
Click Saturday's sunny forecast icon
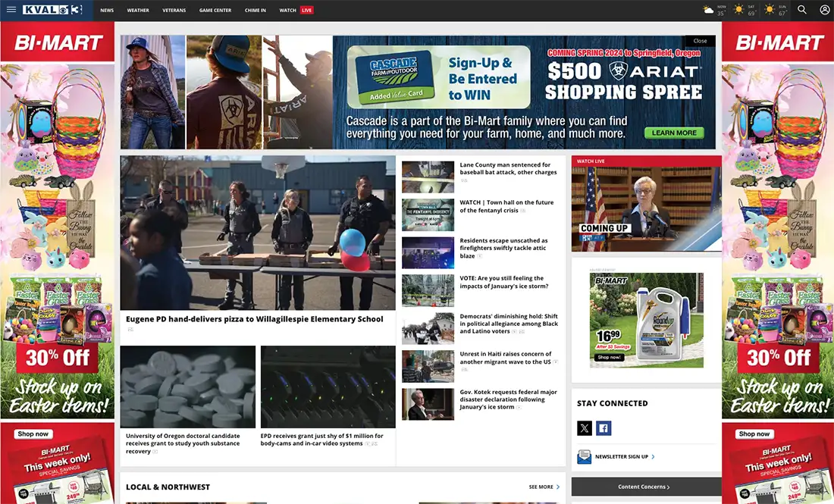coord(738,10)
